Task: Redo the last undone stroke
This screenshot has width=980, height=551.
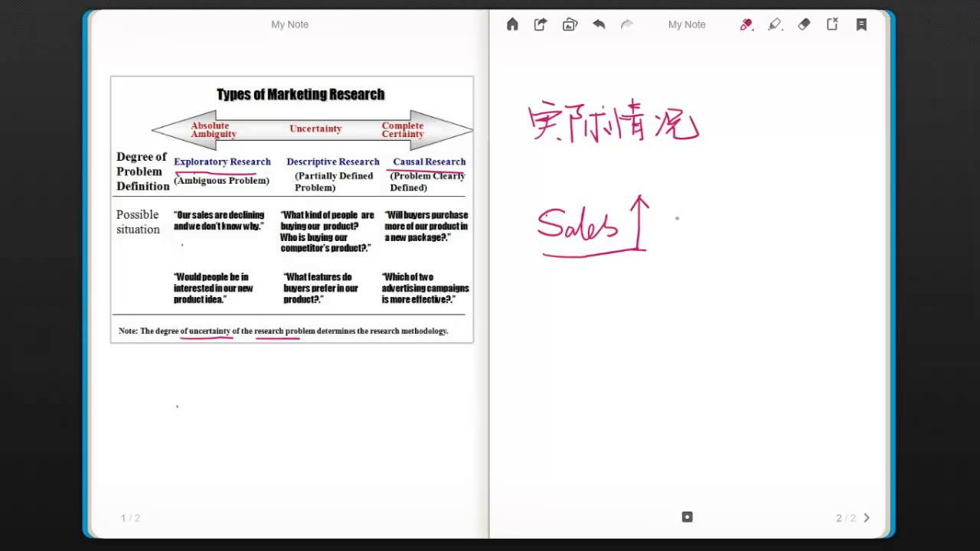Action: click(x=627, y=24)
